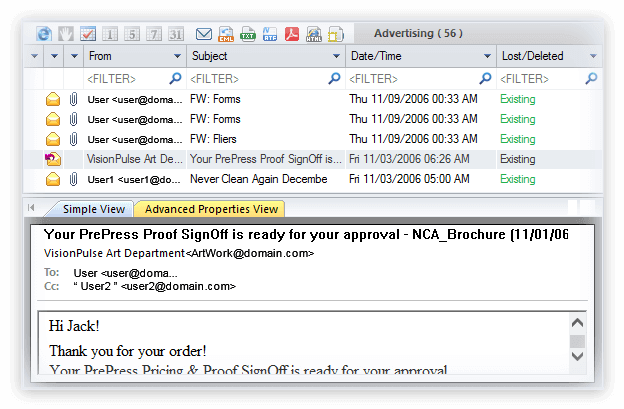Click the refresh icon in the toolbar

pyautogui.click(x=44, y=34)
